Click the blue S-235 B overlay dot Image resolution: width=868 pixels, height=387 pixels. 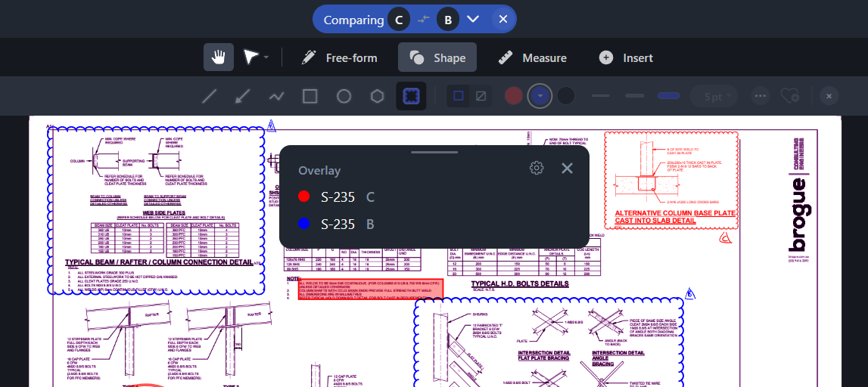click(303, 224)
